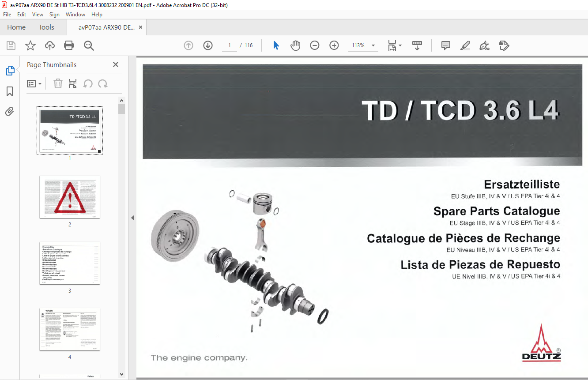Select the Highlight text pen
This screenshot has width=588, height=380.
tap(465, 45)
